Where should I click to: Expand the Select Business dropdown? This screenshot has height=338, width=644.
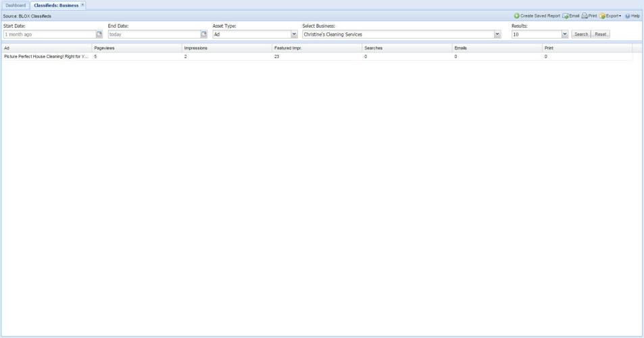point(497,34)
